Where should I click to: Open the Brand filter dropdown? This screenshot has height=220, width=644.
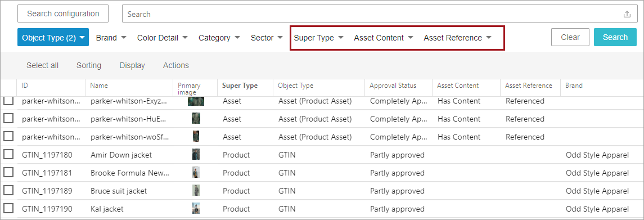point(111,38)
